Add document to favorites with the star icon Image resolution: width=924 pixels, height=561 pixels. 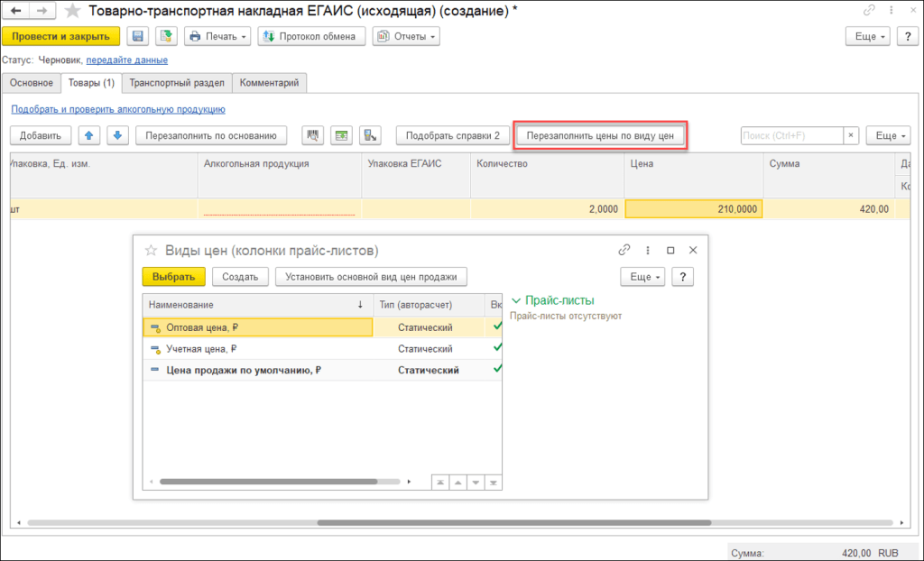click(x=73, y=11)
